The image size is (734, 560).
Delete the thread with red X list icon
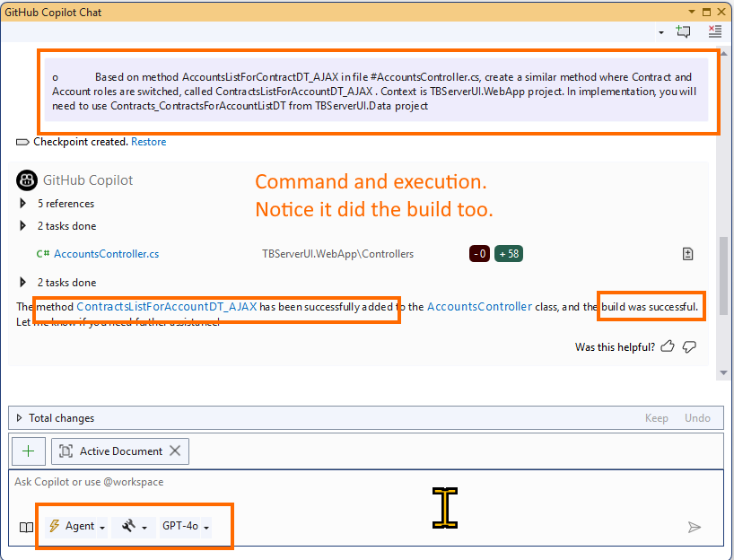click(x=714, y=31)
